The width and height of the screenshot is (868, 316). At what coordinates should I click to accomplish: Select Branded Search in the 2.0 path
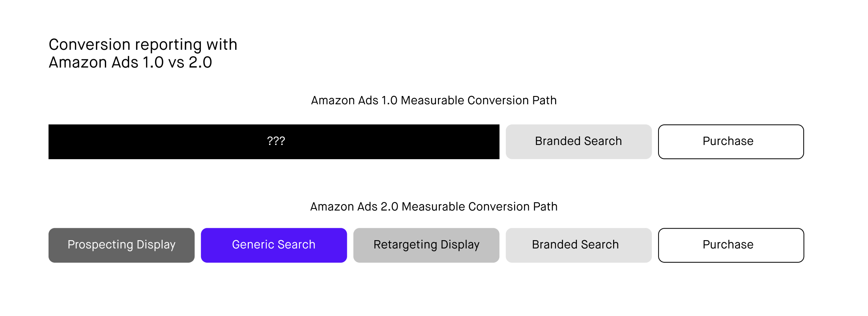click(578, 245)
